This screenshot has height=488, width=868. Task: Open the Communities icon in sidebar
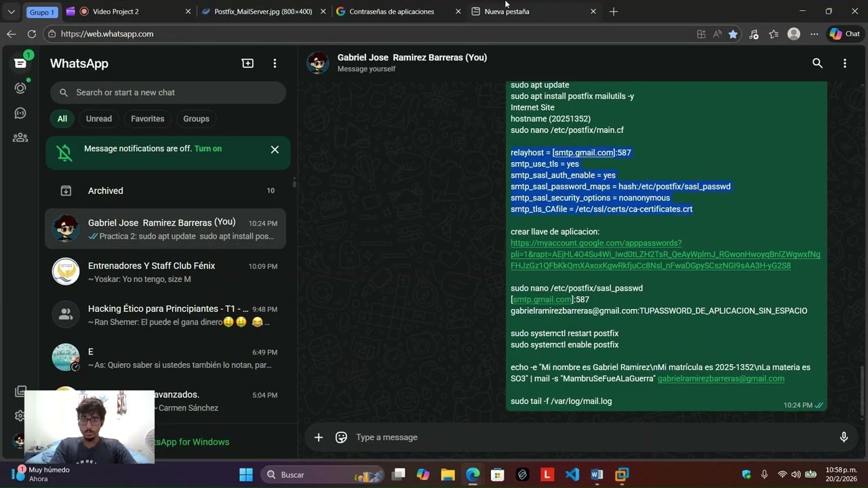[x=20, y=138]
